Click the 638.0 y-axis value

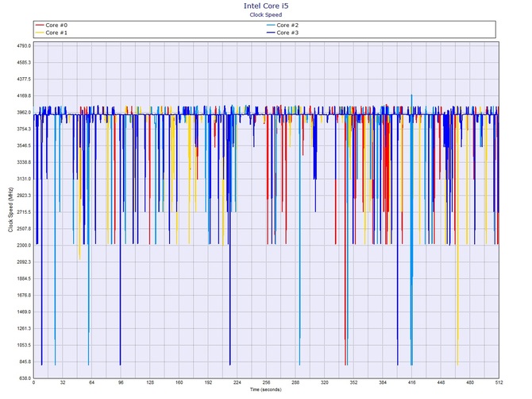25,378
